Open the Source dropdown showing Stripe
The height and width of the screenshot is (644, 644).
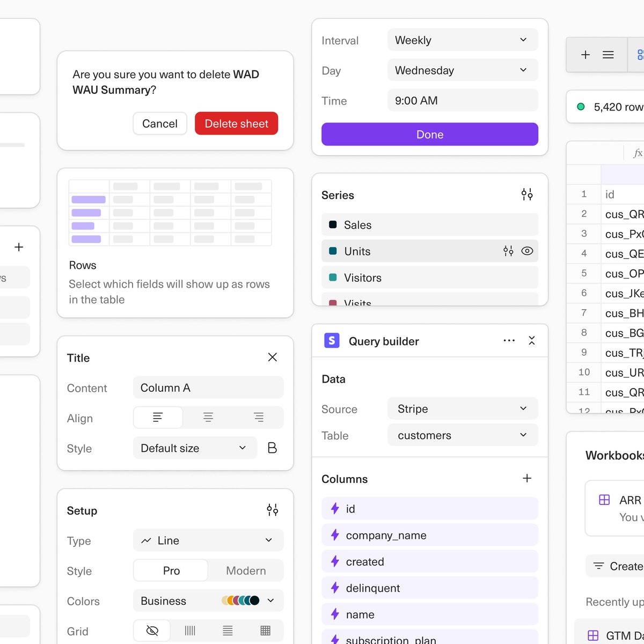pos(463,408)
